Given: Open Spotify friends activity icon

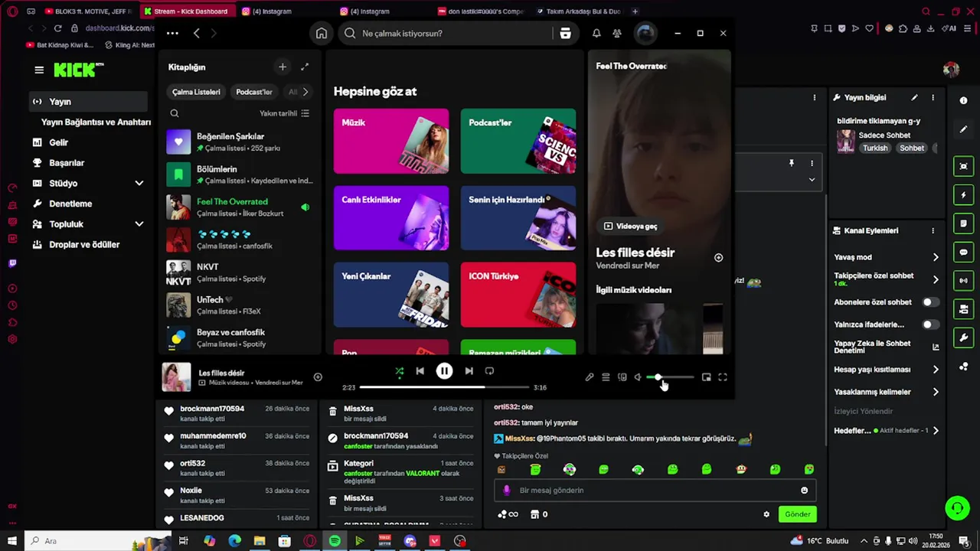Looking at the screenshot, I should (x=617, y=34).
